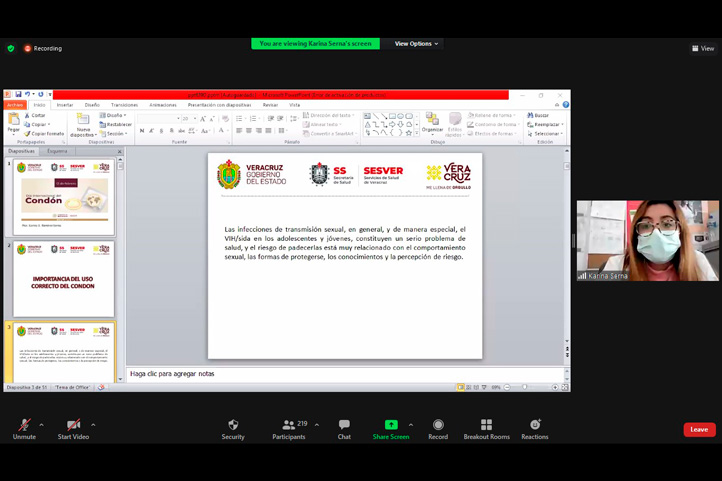The width and height of the screenshot is (722, 481).
Task: Click the Buscar button in ribbon
Action: [540, 116]
